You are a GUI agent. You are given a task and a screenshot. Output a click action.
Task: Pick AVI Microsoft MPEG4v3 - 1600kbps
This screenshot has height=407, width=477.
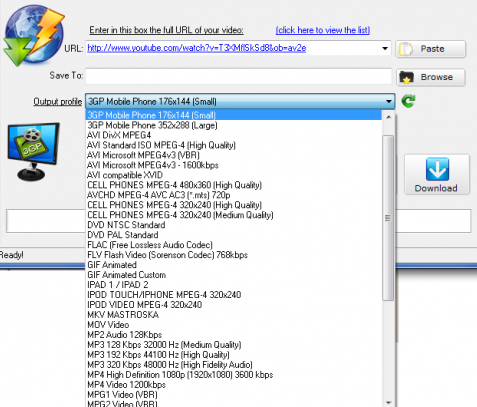[234, 165]
